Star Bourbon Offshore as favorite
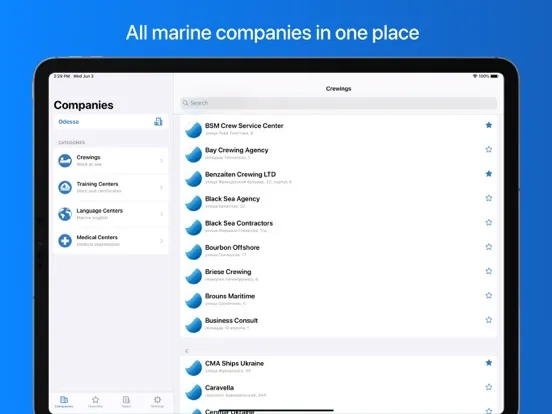The image size is (552, 414). tap(489, 247)
